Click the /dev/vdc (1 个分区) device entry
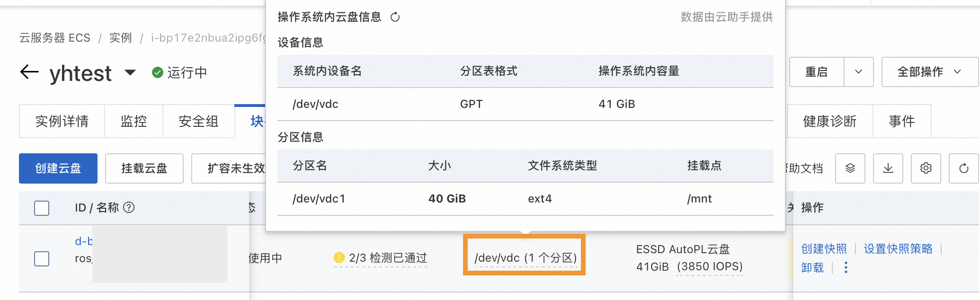 click(x=526, y=258)
